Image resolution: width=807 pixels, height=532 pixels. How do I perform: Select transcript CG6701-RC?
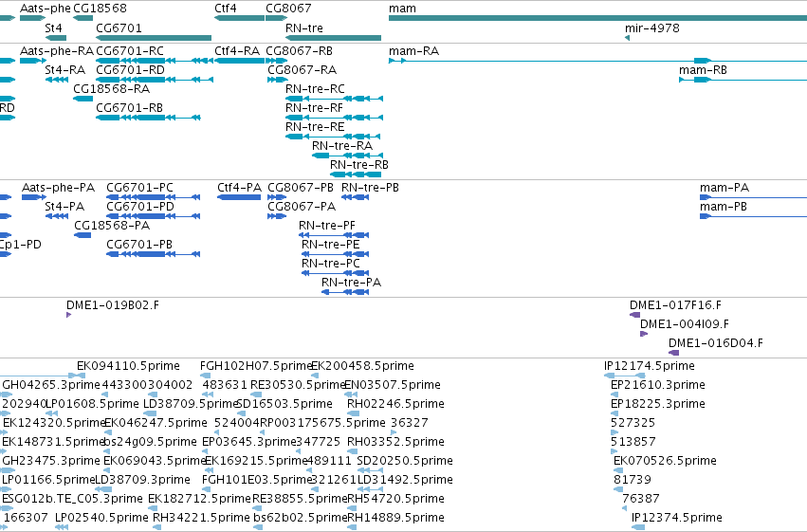pyautogui.click(x=155, y=61)
